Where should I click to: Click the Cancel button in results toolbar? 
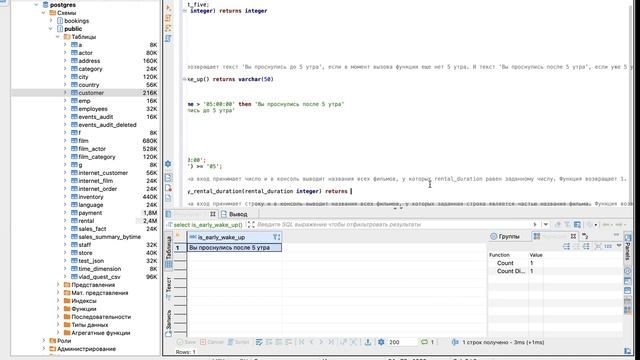coord(212,342)
